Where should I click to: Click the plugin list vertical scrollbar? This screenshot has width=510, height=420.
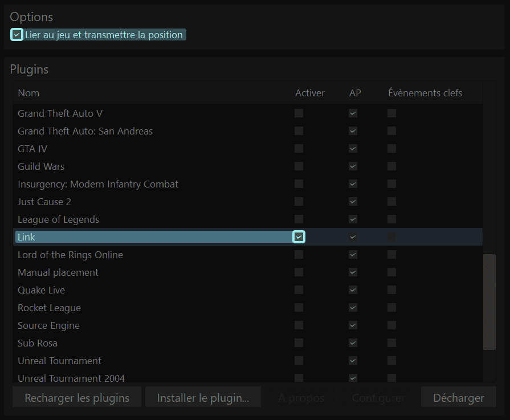pyautogui.click(x=489, y=301)
